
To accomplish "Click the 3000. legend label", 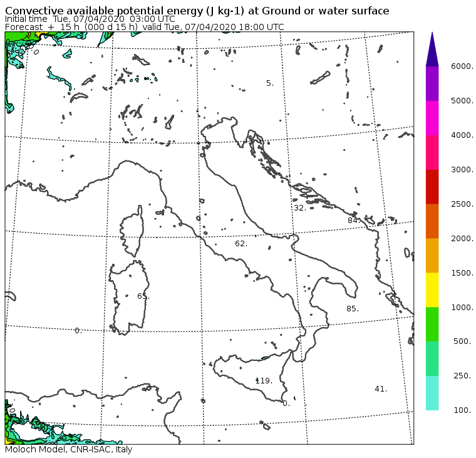I will pyautogui.click(x=462, y=169).
